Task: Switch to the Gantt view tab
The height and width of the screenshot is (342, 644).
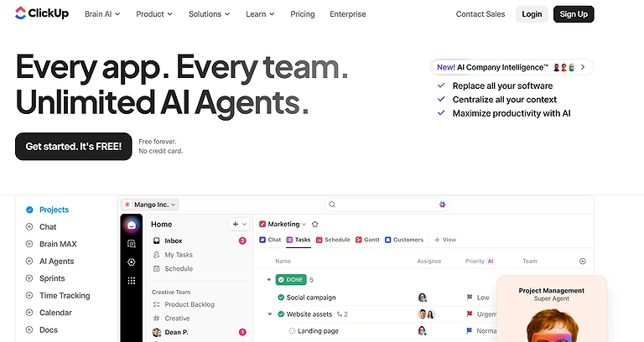Action: click(x=367, y=240)
